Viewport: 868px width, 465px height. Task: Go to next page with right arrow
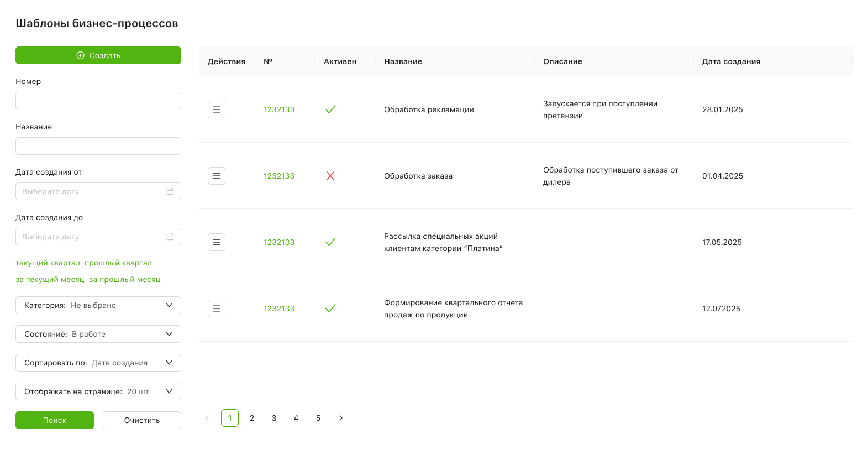coord(340,418)
